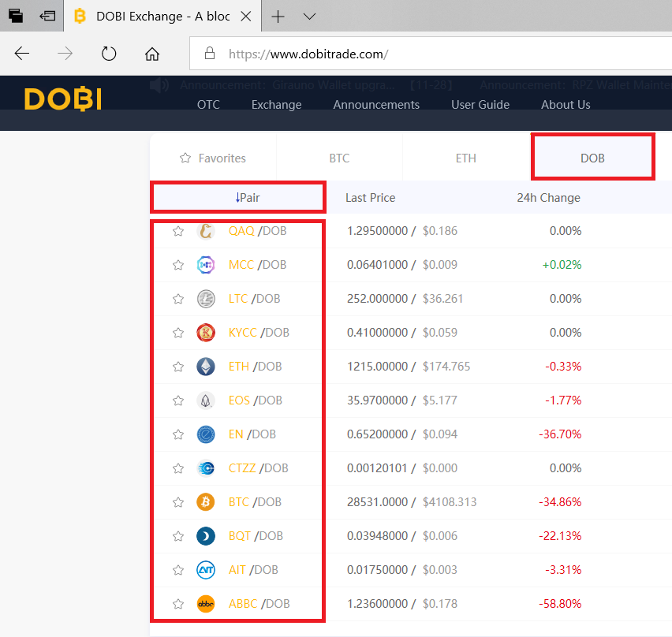Viewport: 672px width, 637px height.
Task: Click the browser forward arrow
Action: (65, 54)
